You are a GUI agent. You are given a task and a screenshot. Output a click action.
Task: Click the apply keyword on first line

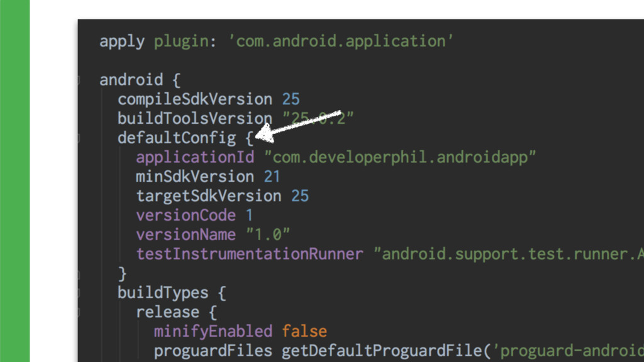(122, 41)
